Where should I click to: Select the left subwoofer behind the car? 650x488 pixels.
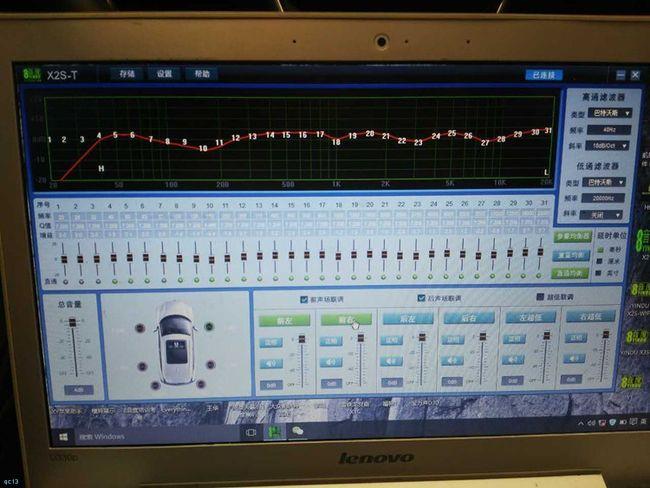click(155, 385)
